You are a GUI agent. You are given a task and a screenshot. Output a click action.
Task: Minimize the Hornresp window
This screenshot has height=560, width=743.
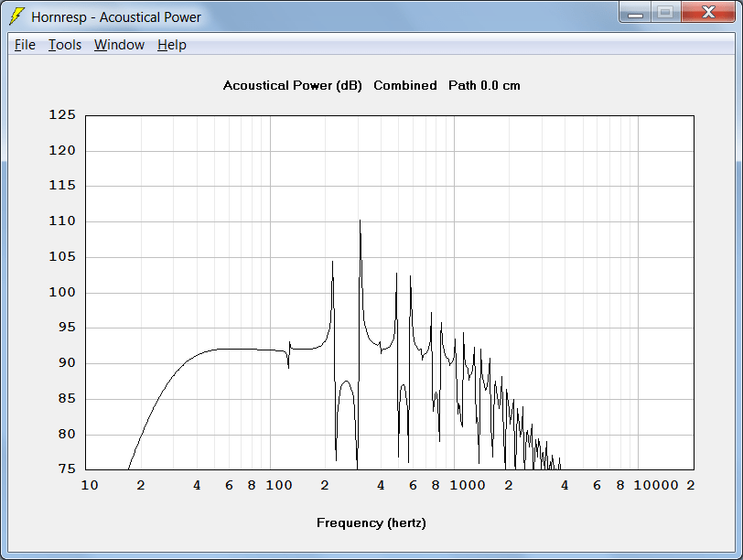(x=635, y=13)
